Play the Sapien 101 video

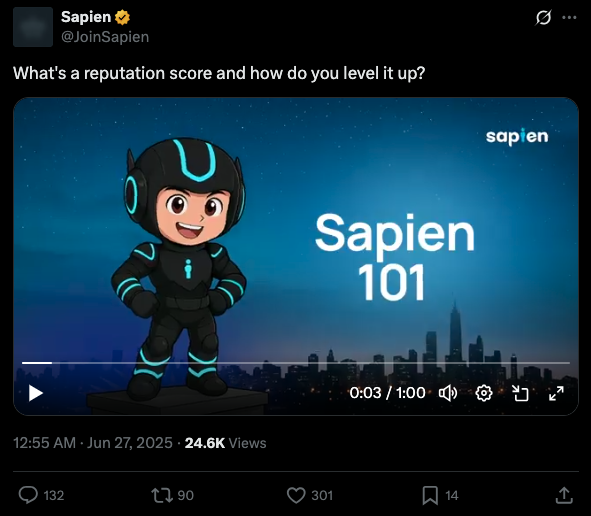tap(36, 393)
